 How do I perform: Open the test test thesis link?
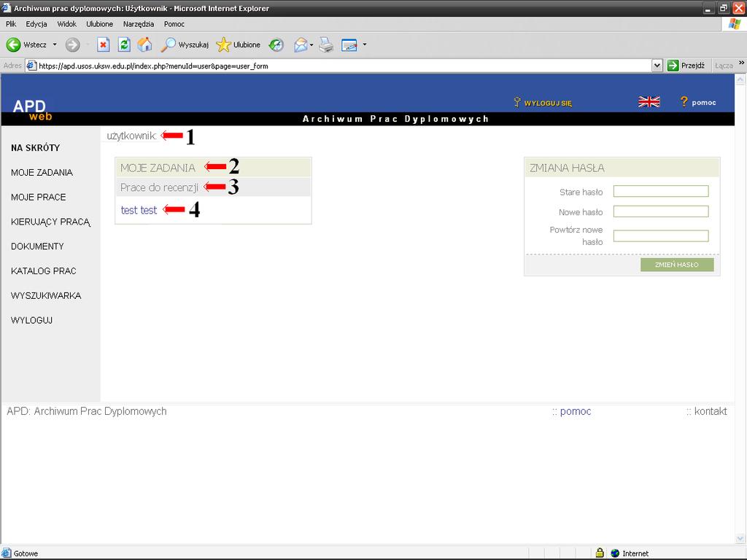(x=139, y=210)
